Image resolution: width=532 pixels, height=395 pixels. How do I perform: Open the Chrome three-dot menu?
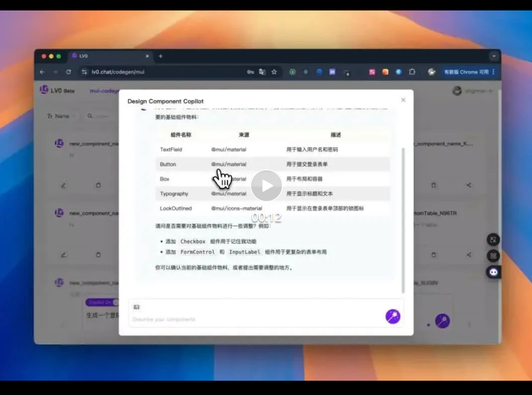coord(494,72)
